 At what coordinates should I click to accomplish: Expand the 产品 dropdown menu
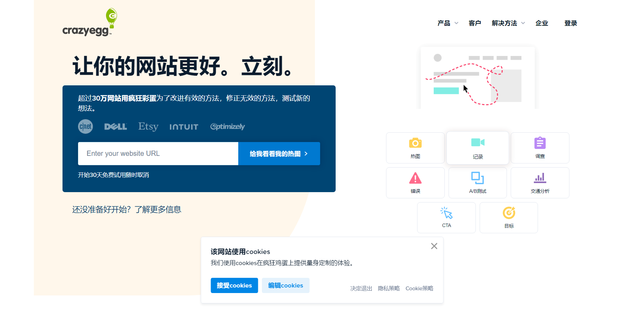[x=448, y=23]
